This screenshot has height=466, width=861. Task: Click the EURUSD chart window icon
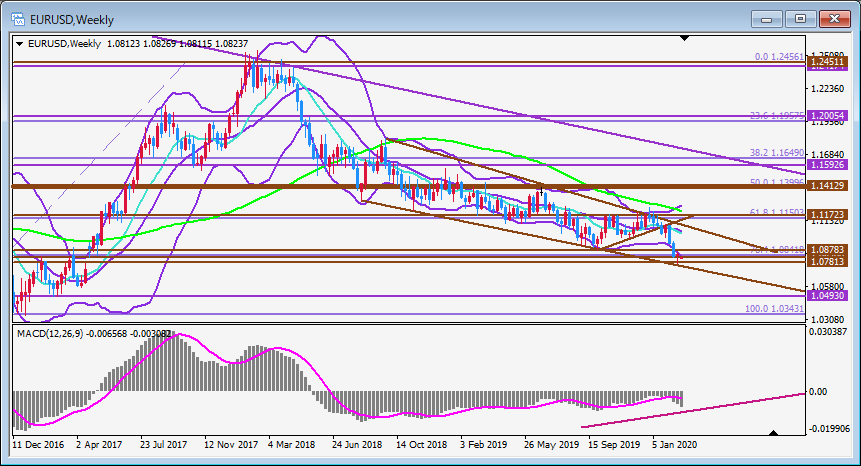tap(18, 20)
